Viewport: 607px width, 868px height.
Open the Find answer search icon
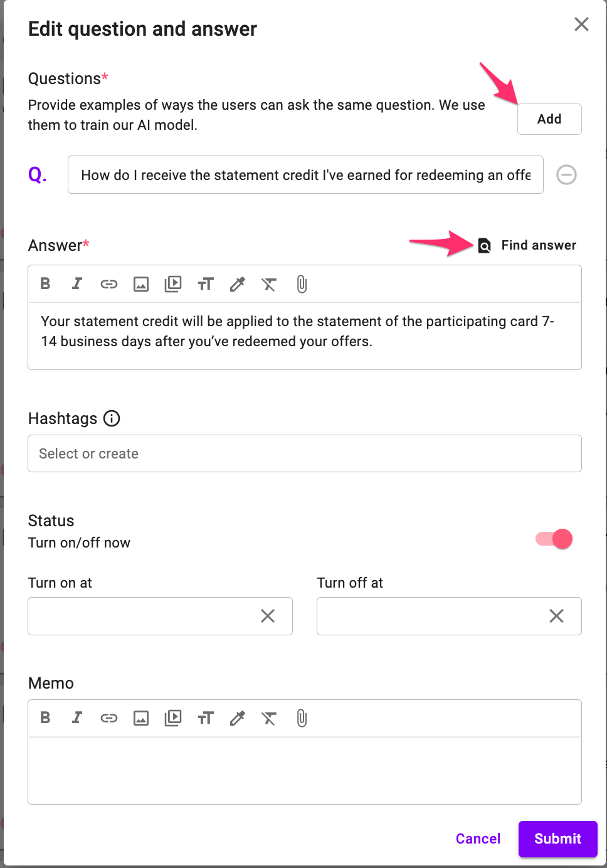(483, 245)
